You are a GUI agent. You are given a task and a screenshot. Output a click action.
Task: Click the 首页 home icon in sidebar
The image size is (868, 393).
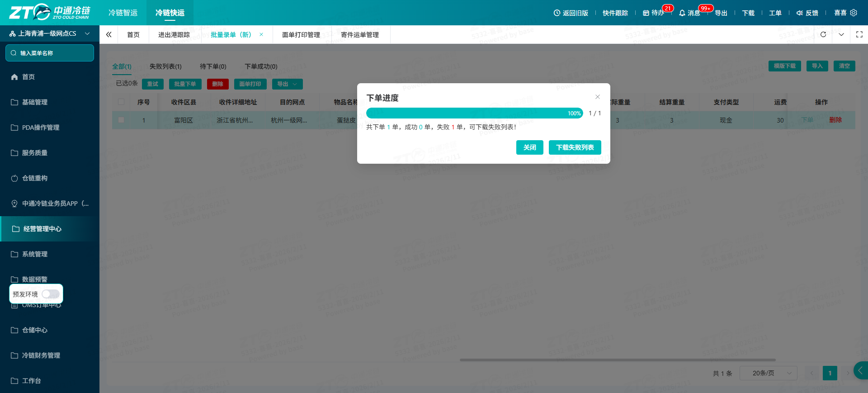tap(14, 77)
